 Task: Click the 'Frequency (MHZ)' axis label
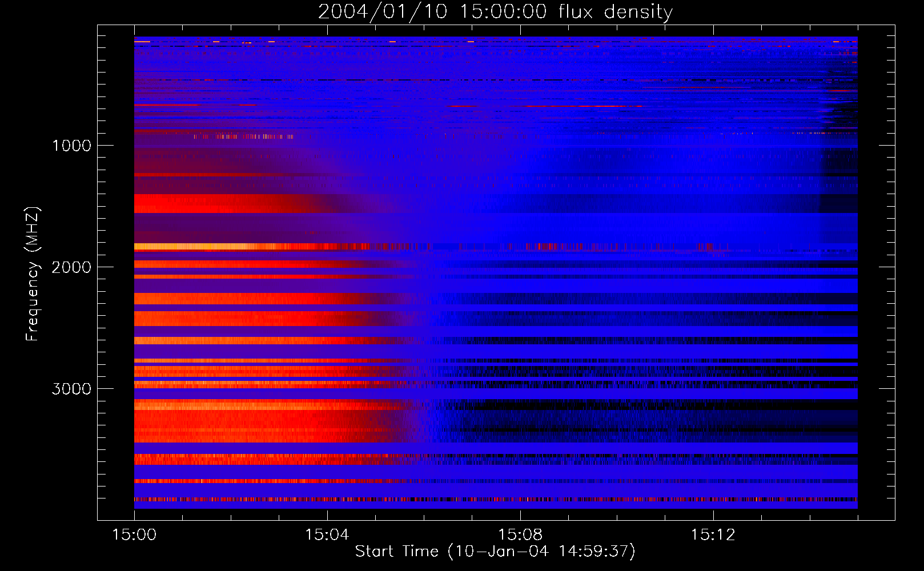click(33, 274)
